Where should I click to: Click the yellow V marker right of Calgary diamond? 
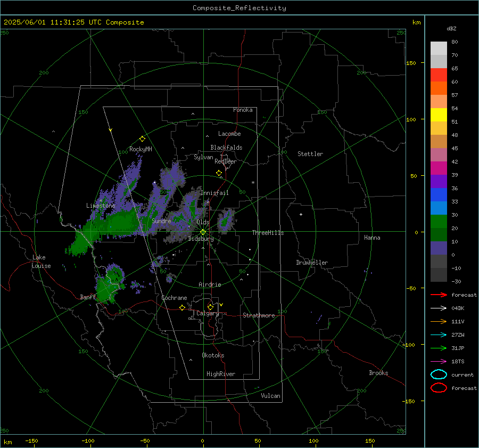(221, 305)
